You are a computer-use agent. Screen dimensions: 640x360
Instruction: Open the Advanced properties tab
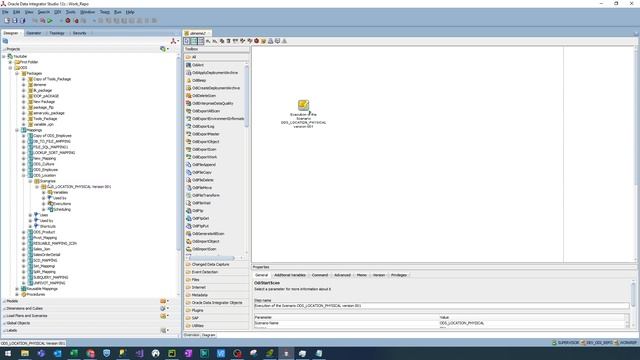342,275
